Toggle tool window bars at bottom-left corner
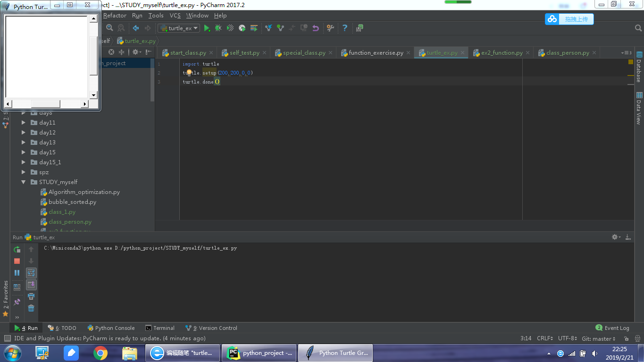The image size is (644, 362). [x=7, y=338]
